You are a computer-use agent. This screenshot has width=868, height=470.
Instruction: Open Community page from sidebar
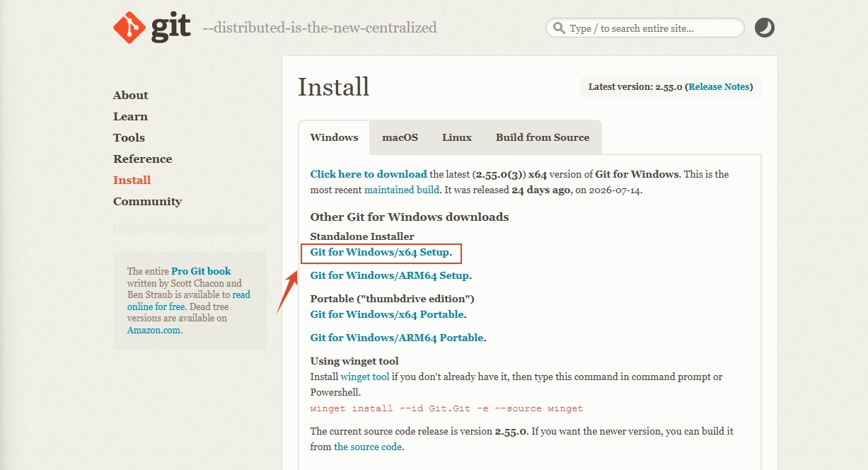coord(147,201)
